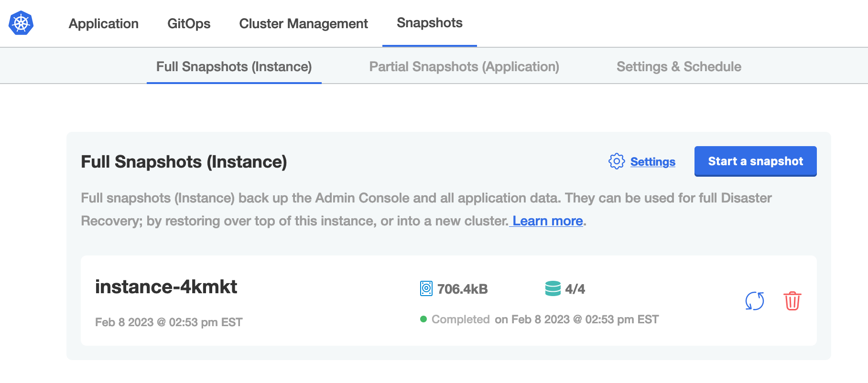Click the gear icon beside Settings
868x383 pixels.
617,161
